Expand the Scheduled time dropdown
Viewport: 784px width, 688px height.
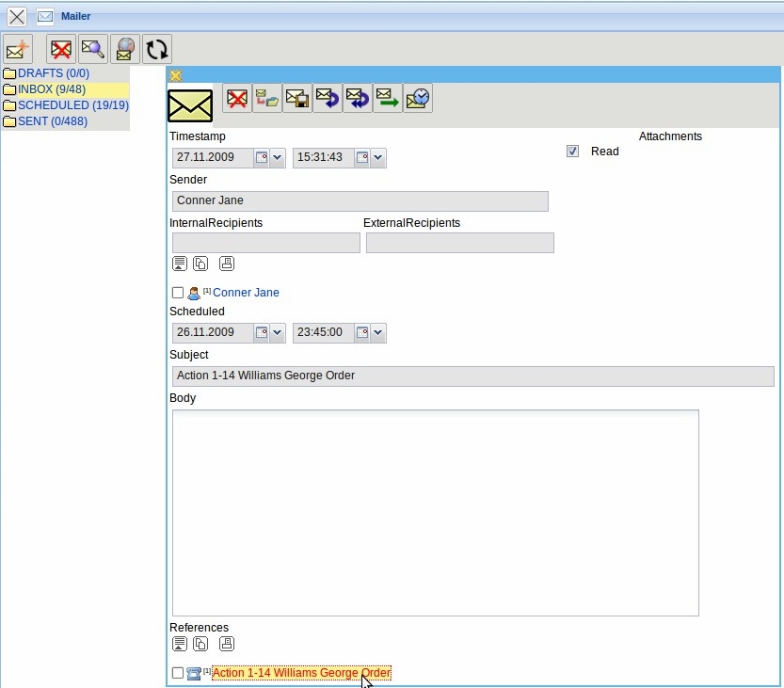click(x=376, y=332)
